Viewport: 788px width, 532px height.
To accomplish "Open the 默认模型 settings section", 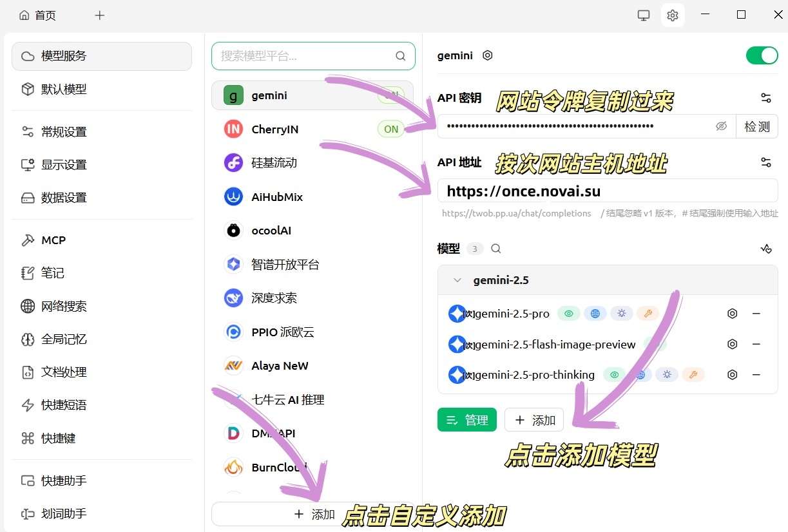I will click(x=63, y=89).
